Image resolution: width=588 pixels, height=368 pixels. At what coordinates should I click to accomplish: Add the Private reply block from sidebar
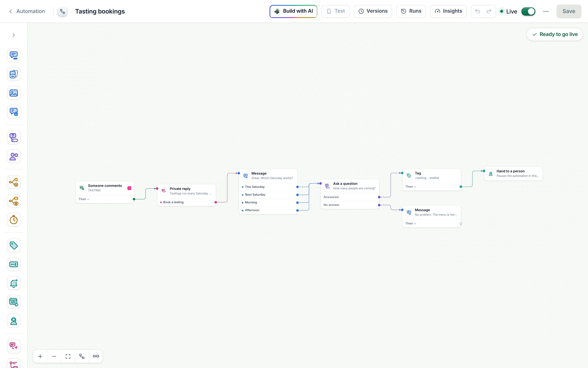pyautogui.click(x=14, y=346)
